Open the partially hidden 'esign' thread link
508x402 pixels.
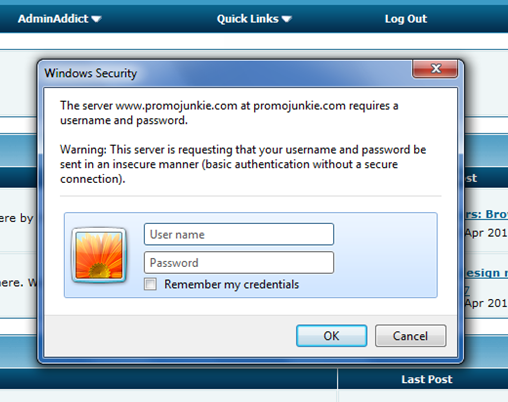[486, 273]
